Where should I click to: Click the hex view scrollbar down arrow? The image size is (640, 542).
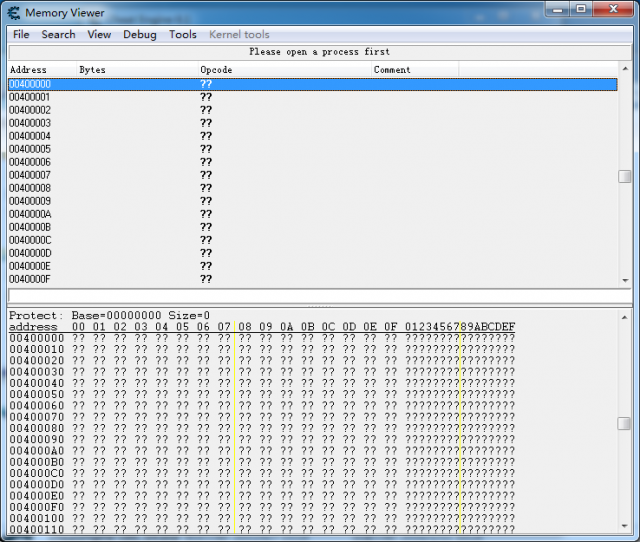624,526
